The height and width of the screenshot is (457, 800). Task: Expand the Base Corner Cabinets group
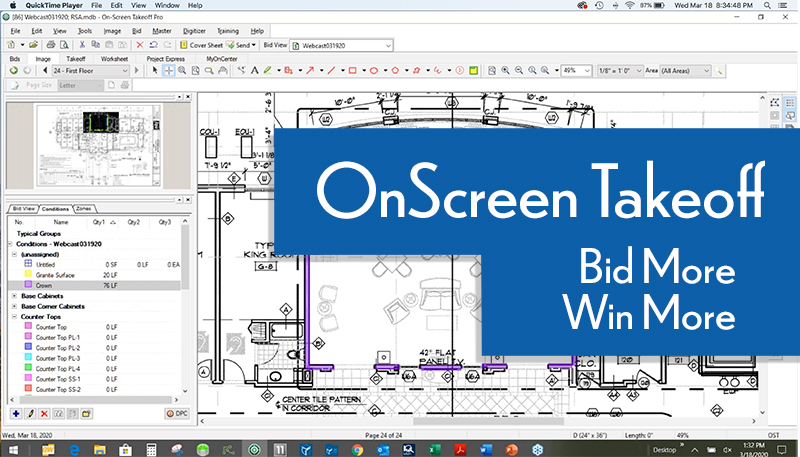pos(14,306)
